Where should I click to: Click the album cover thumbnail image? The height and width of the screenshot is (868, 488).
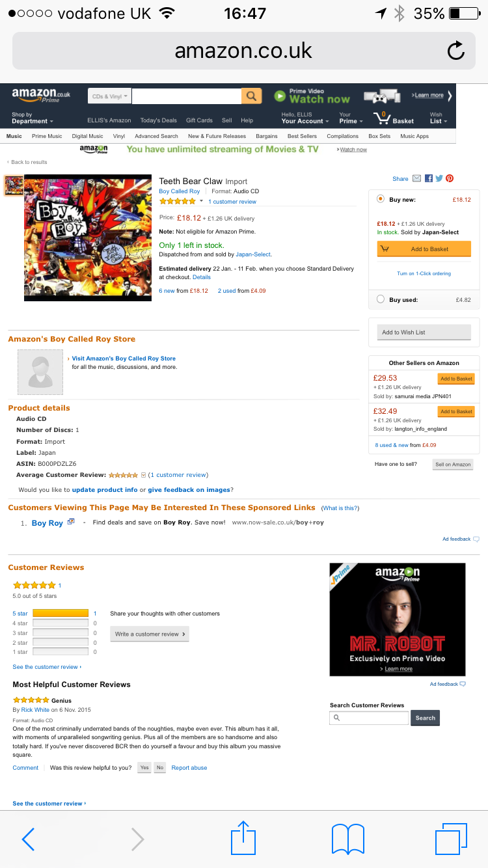14,185
